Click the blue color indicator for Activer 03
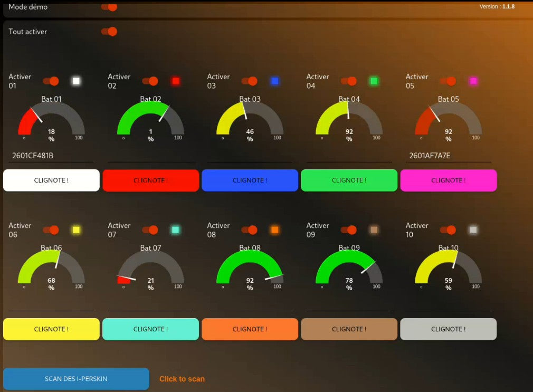The height and width of the screenshot is (392, 533). [x=275, y=81]
